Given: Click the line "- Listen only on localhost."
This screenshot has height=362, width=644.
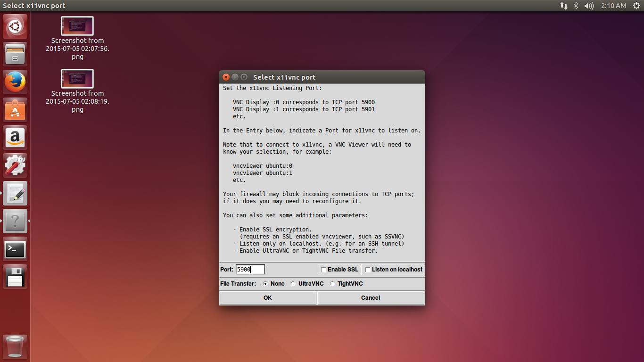Looking at the screenshot, I should pos(319,244).
